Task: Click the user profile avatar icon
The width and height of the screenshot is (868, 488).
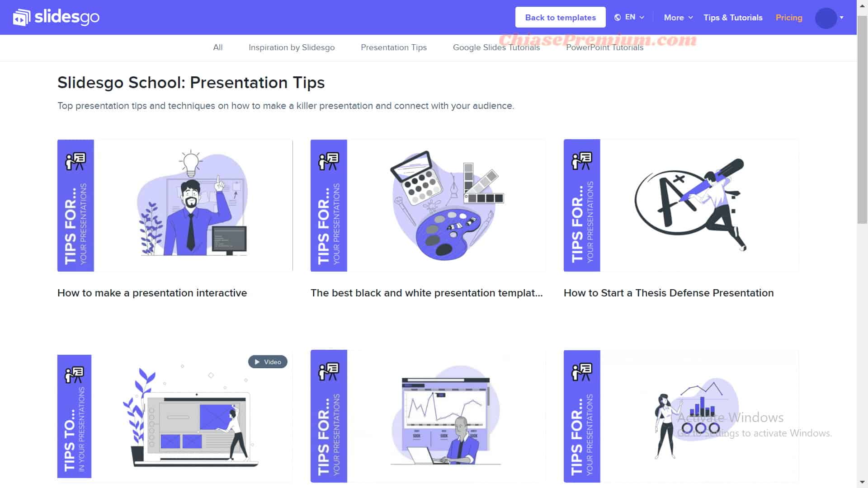Action: point(826,17)
